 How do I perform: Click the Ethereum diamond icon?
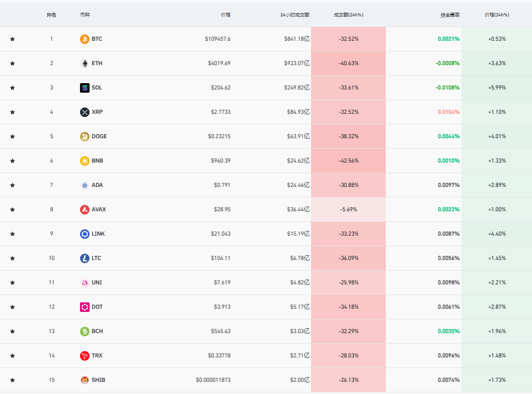click(84, 64)
